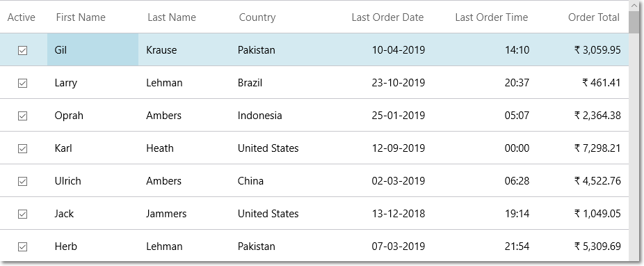The image size is (644, 266).
Task: Click the Active column header
Action: point(22,17)
